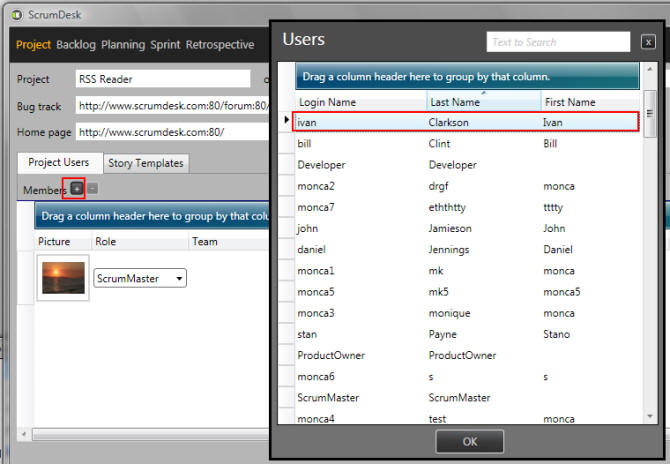Click the row indicator arrow beside ivan
670x464 pixels.
click(x=287, y=120)
